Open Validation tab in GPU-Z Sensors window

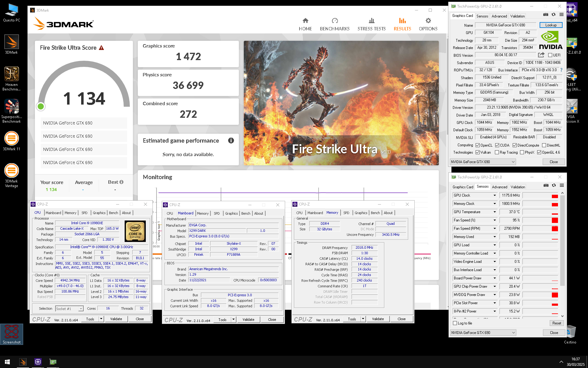[518, 187]
